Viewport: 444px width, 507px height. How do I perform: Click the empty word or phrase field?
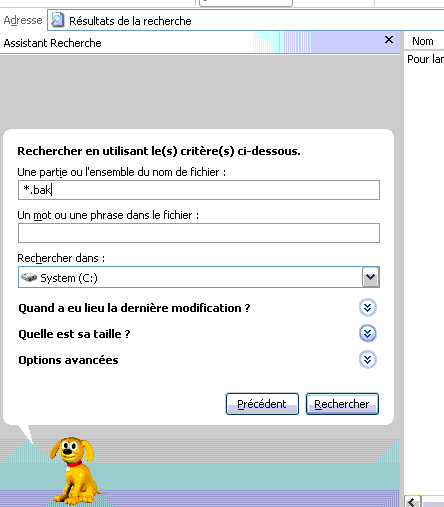pos(199,233)
